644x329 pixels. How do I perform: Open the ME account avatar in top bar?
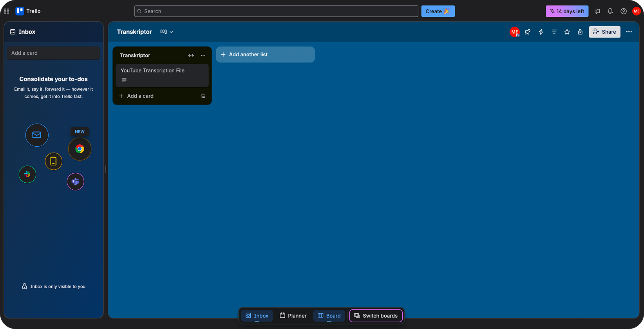tap(637, 11)
